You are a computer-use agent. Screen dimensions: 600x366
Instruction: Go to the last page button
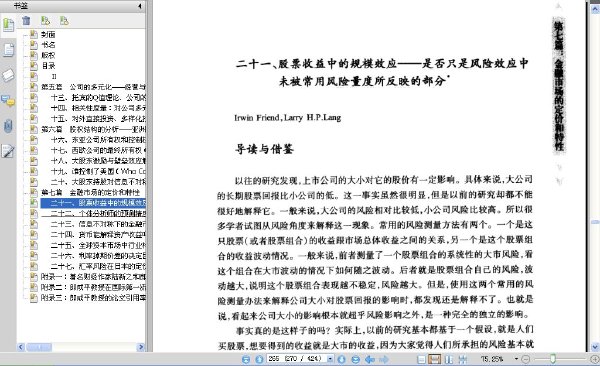click(355, 359)
